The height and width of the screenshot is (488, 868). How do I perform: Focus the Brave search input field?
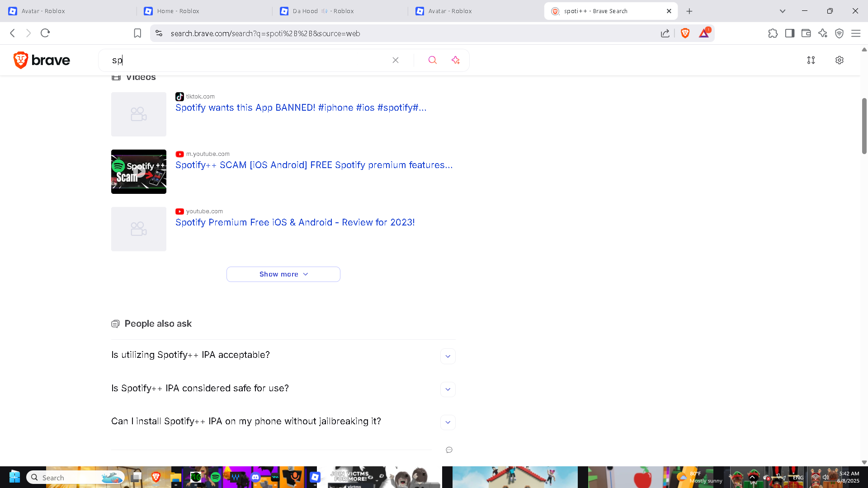click(249, 60)
